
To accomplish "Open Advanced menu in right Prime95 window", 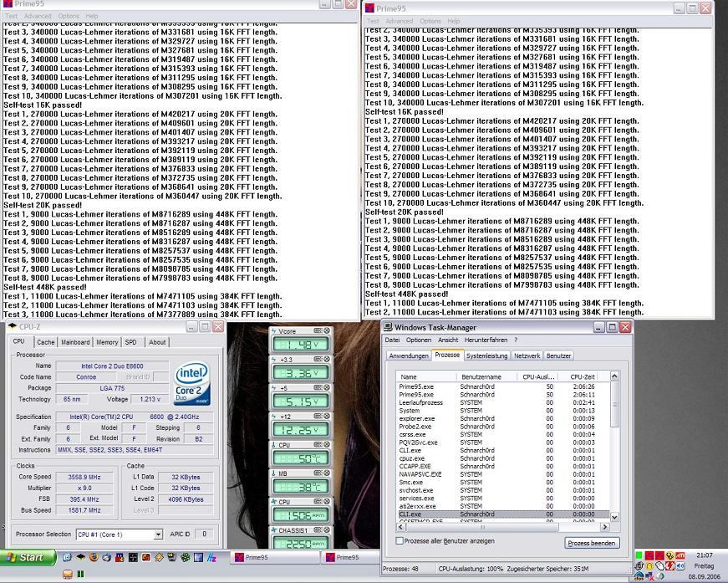I will point(400,21).
